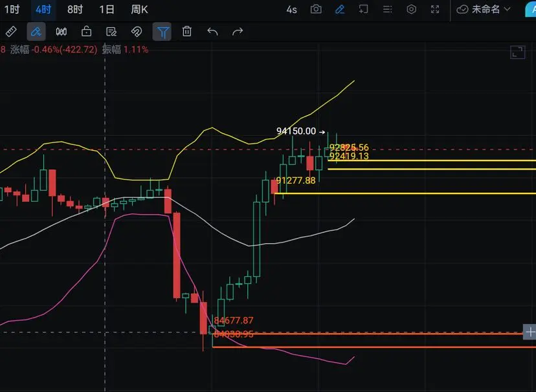Select the 91277.88 yellow level label
536x392 pixels.
(x=296, y=180)
